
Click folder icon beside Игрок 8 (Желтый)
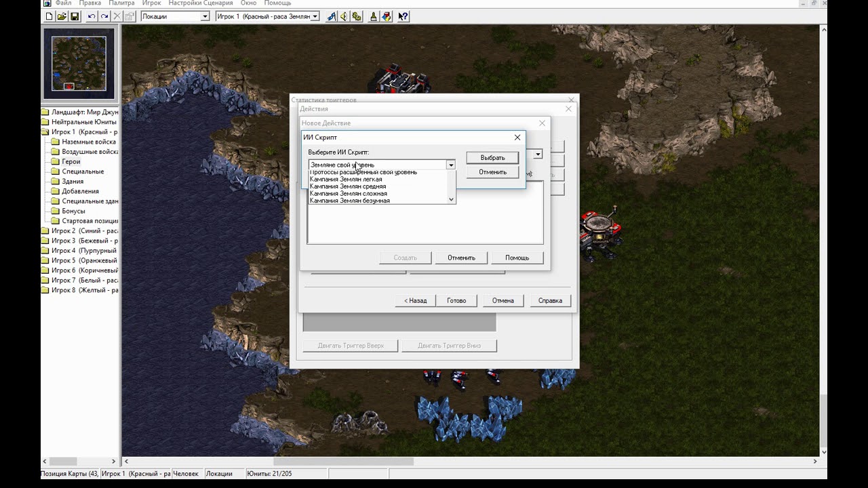pos(45,290)
